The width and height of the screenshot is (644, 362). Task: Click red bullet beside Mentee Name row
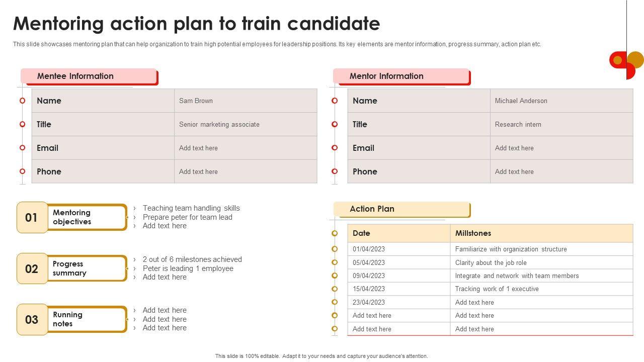(23, 101)
